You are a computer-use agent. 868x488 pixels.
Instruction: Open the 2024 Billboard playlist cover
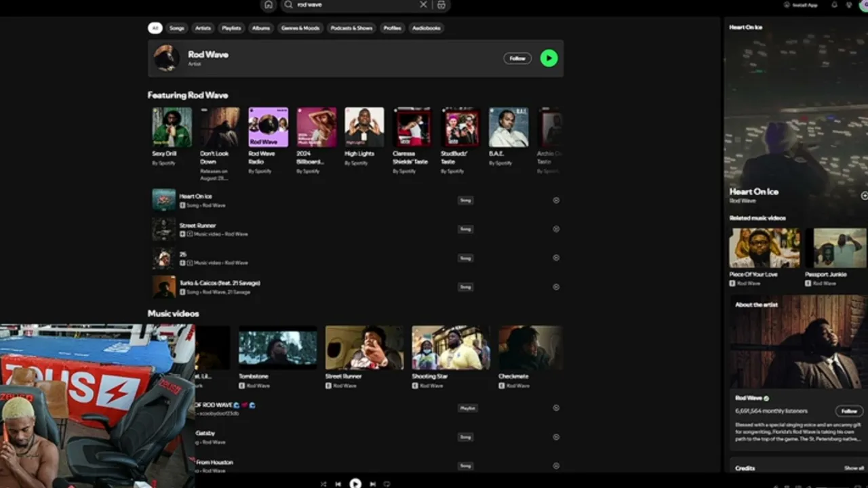click(x=317, y=127)
